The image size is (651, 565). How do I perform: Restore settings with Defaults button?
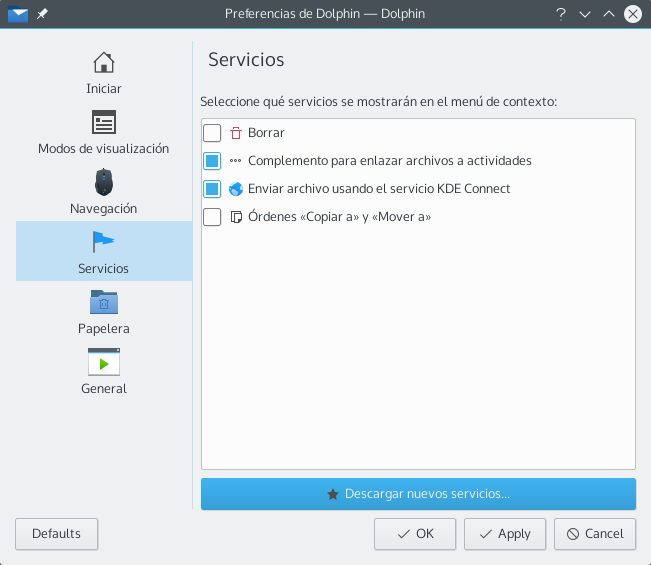[56, 534]
